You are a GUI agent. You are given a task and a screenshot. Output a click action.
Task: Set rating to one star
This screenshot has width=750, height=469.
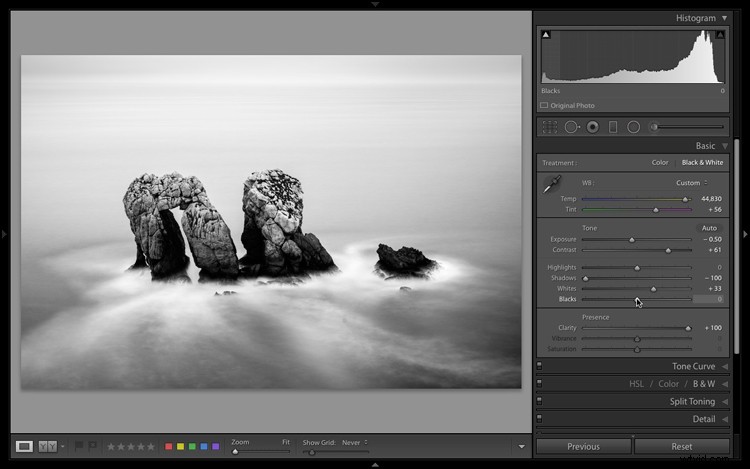pos(111,447)
